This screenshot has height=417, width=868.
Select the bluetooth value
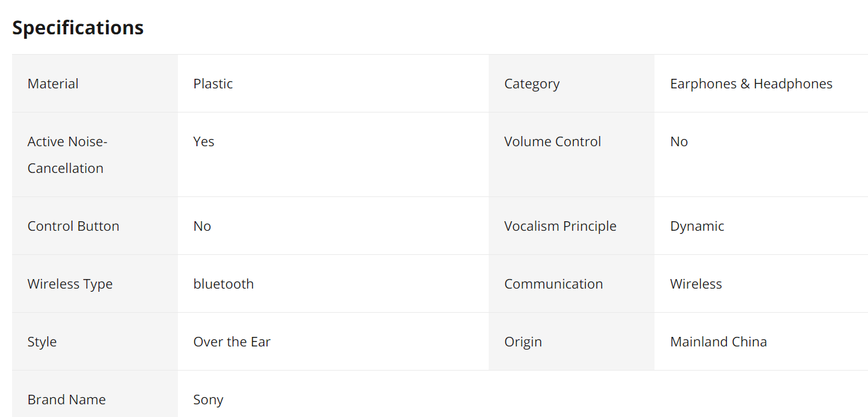[x=224, y=284]
